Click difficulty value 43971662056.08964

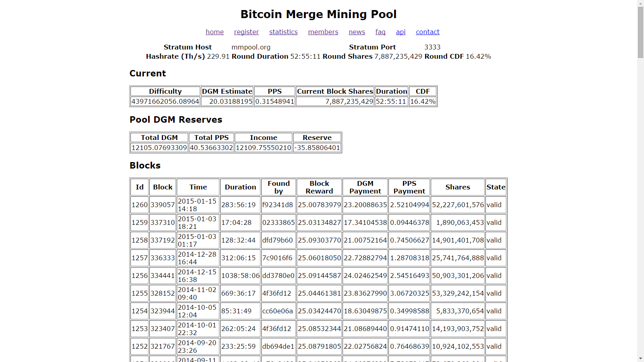(x=165, y=101)
